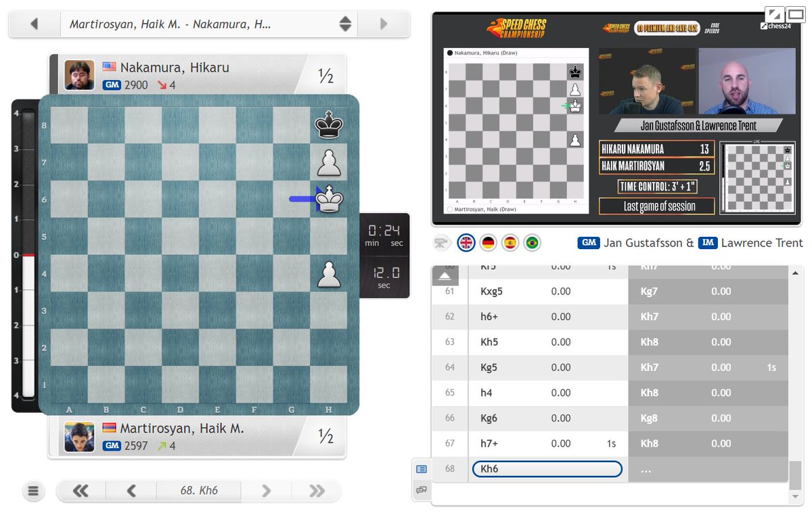Select highlighted move 68 Kh6
This screenshot has height=513, width=812.
point(547,469)
